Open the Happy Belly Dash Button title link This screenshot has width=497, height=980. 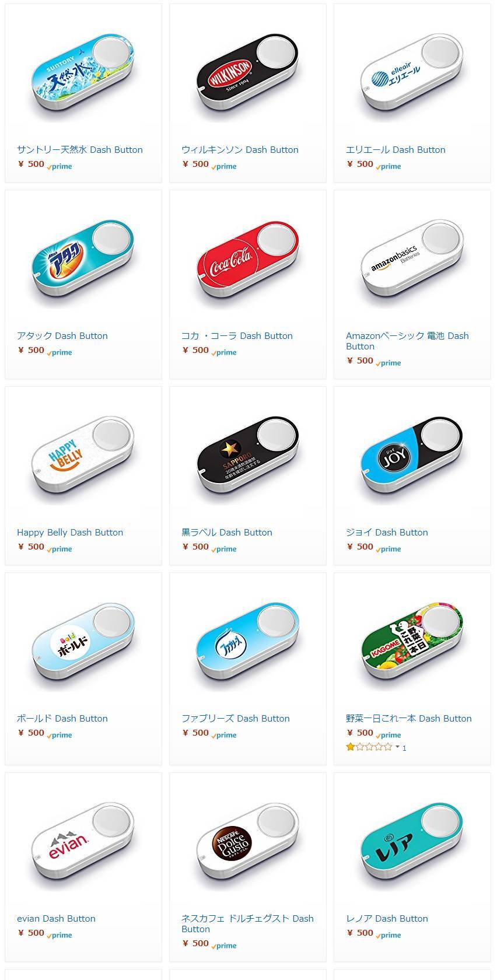point(70,532)
